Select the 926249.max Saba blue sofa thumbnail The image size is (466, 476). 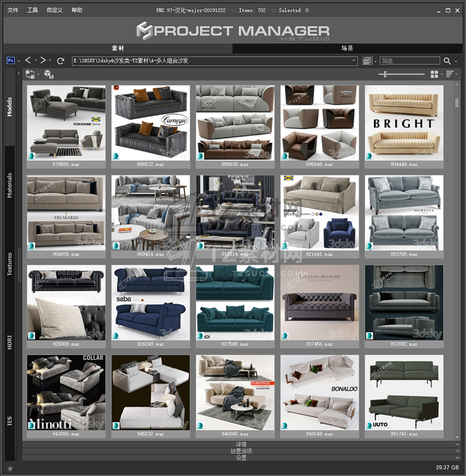click(x=150, y=303)
